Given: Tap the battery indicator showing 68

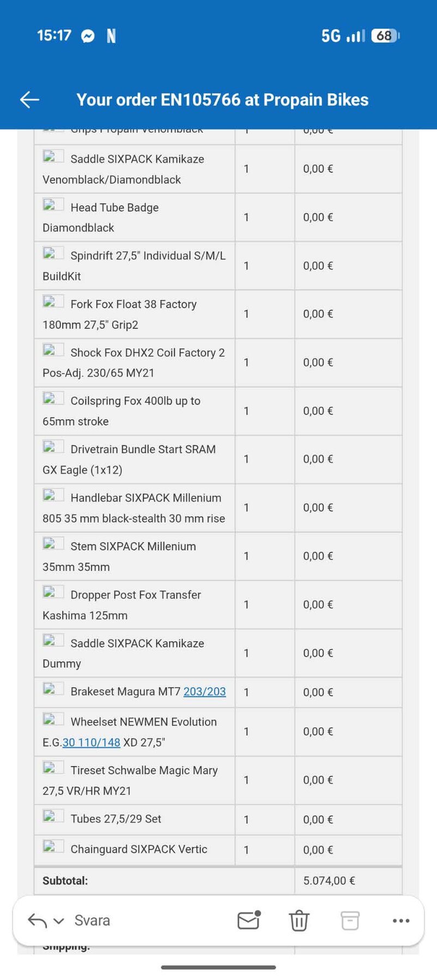Looking at the screenshot, I should [385, 36].
